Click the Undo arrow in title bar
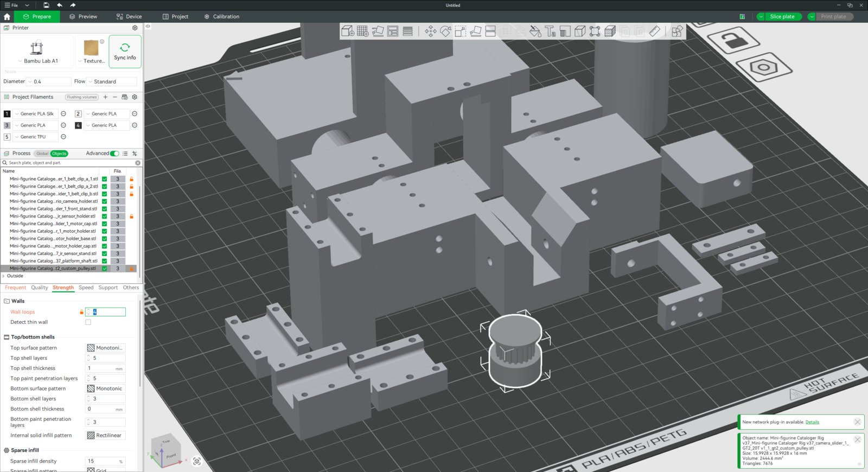Image resolution: width=868 pixels, height=472 pixels. pos(60,5)
